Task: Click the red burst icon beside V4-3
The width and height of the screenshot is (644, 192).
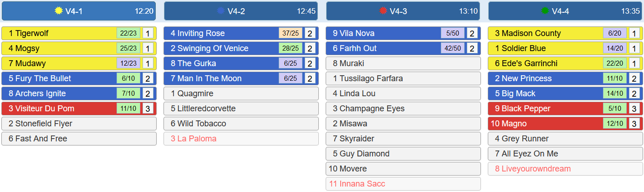Action: tap(383, 10)
